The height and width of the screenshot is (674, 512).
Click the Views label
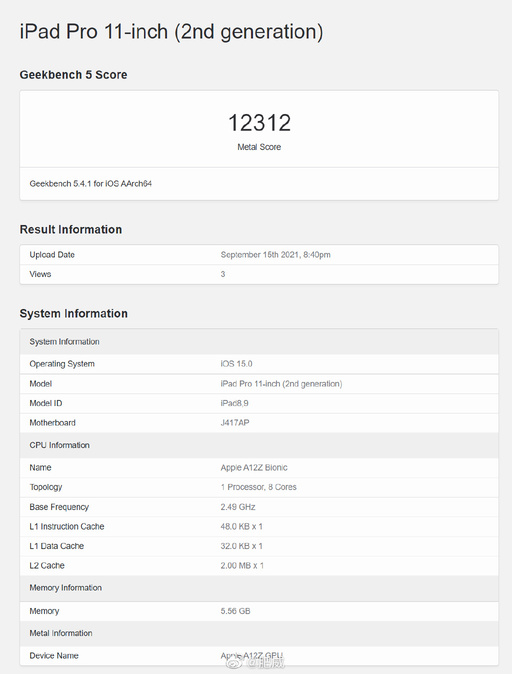(x=40, y=274)
